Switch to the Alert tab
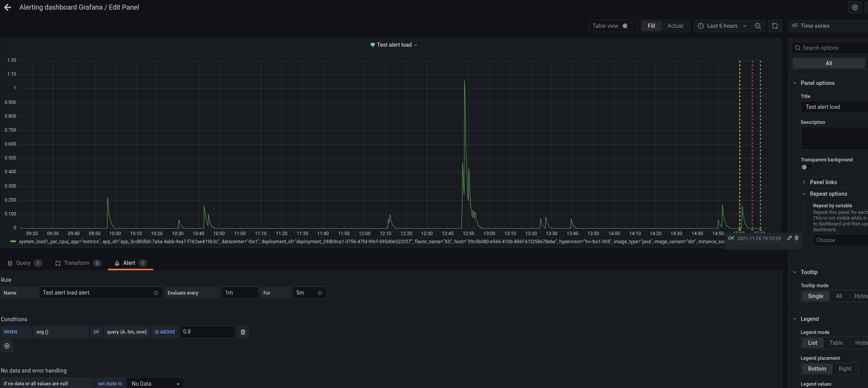This screenshot has width=868, height=388. tap(131, 263)
